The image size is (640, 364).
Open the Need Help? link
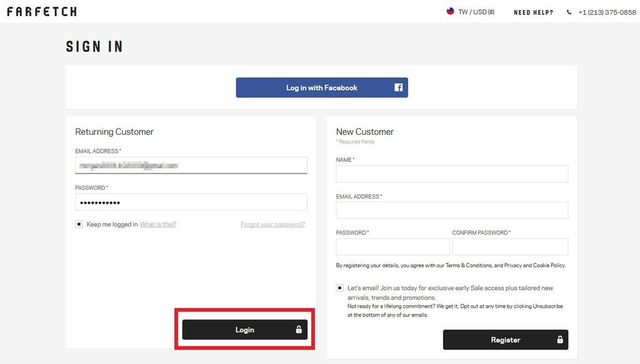pyautogui.click(x=534, y=12)
